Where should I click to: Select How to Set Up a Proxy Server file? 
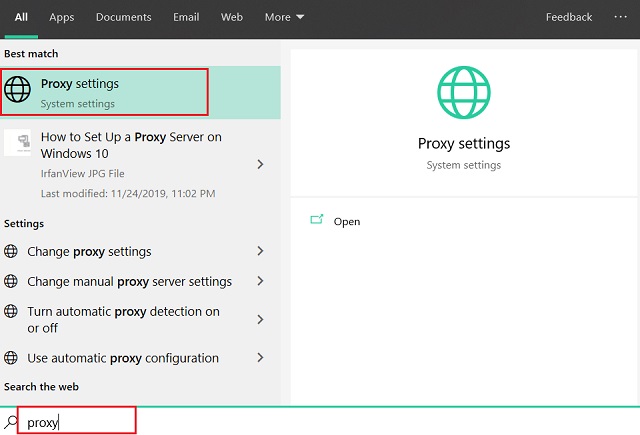(x=140, y=164)
